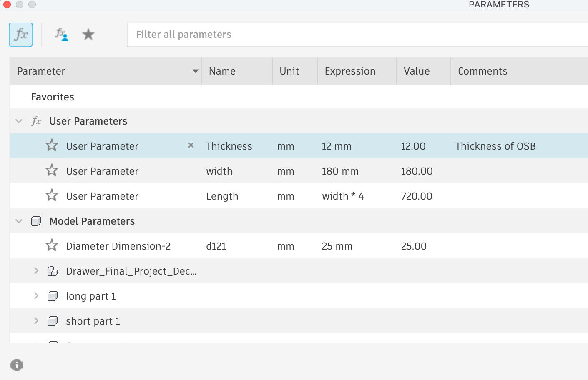Click the Value column header
The image size is (588, 380).
pyautogui.click(x=416, y=71)
